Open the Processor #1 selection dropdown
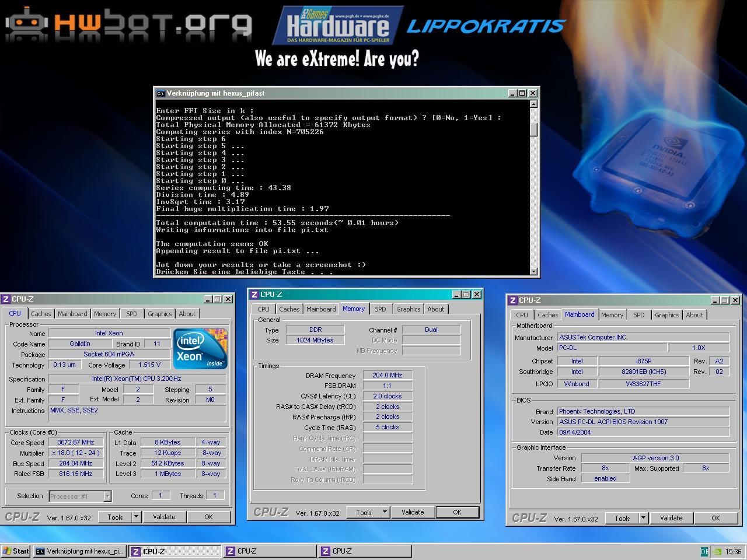The image size is (747, 560). tap(107, 496)
